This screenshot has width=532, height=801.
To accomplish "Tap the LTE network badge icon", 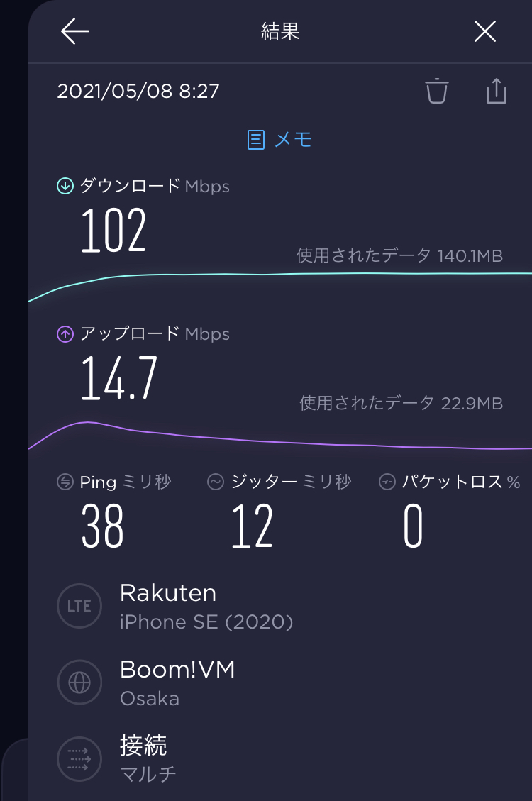I will pyautogui.click(x=79, y=606).
